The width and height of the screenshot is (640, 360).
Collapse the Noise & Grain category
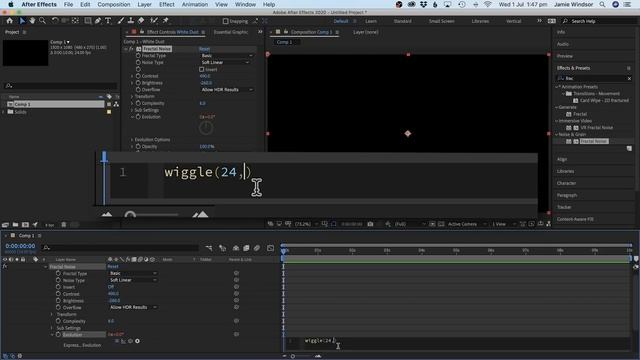[557, 134]
